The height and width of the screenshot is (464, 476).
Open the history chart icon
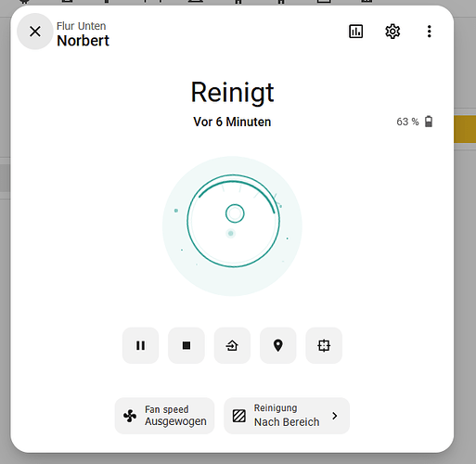356,32
